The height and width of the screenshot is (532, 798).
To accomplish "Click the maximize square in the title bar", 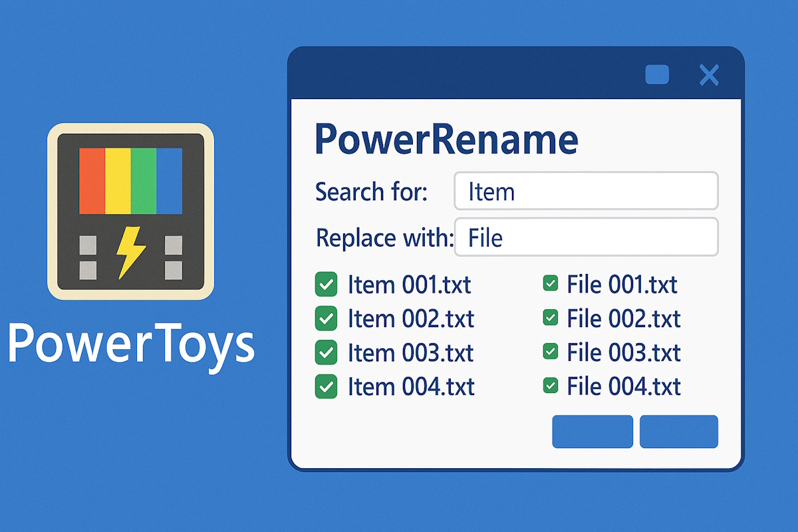I will pyautogui.click(x=657, y=74).
